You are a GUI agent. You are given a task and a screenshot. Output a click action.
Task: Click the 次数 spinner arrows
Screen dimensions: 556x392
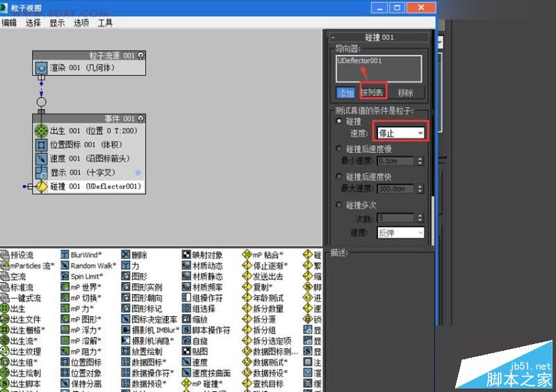420,218
